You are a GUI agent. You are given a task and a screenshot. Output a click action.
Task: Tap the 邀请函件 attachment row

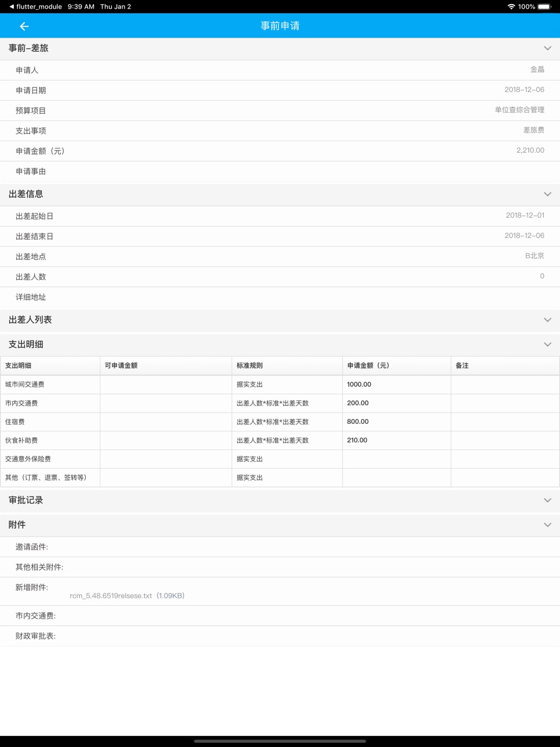click(x=280, y=547)
